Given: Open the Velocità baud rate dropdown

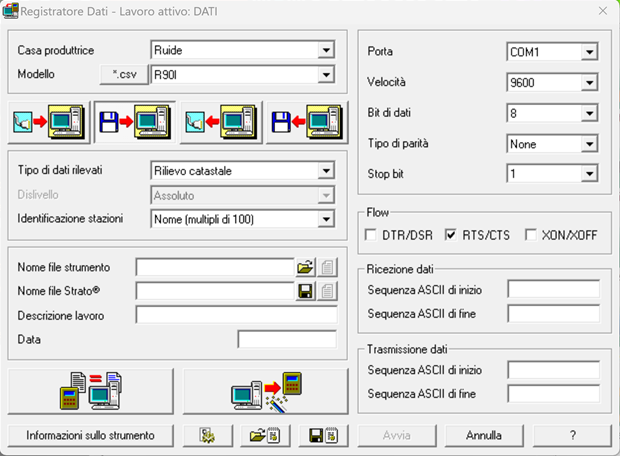Looking at the screenshot, I should tap(589, 83).
